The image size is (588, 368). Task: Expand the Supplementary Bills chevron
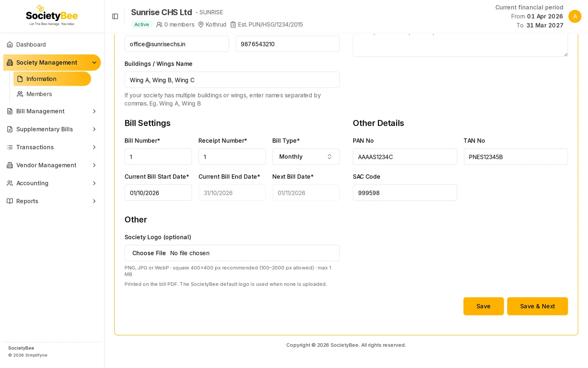[94, 129]
